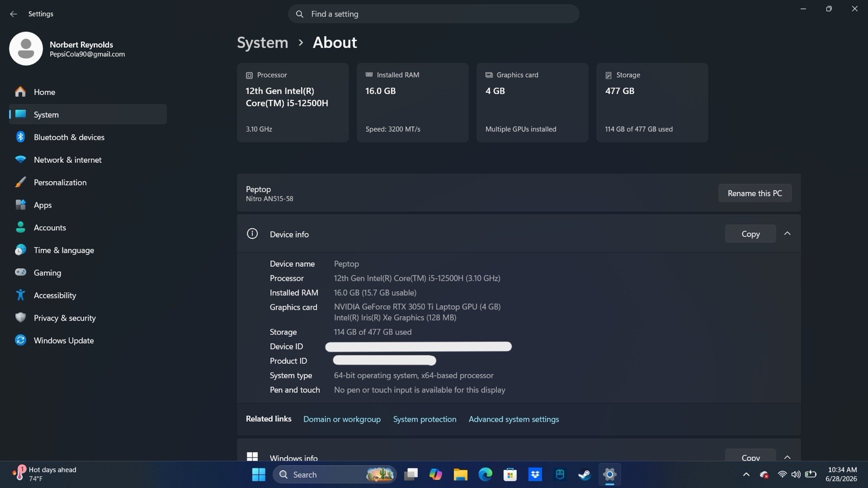868x488 pixels.
Task: Open the Graphics card info card
Action: pyautogui.click(x=533, y=102)
